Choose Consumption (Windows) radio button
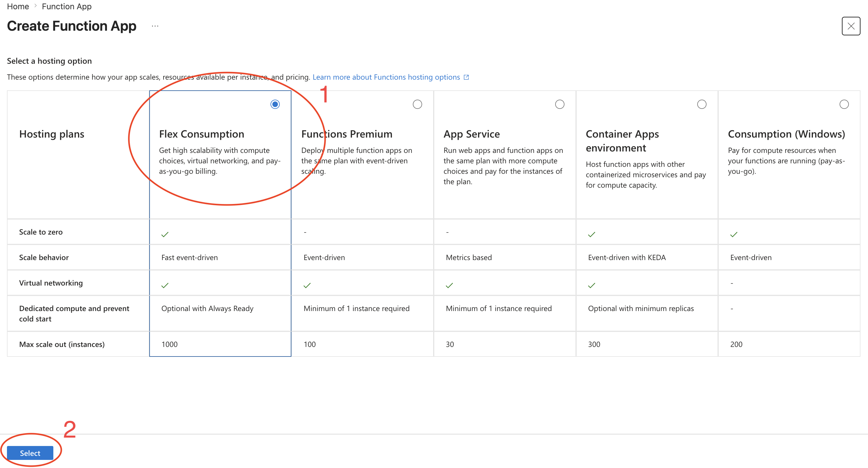 point(844,104)
